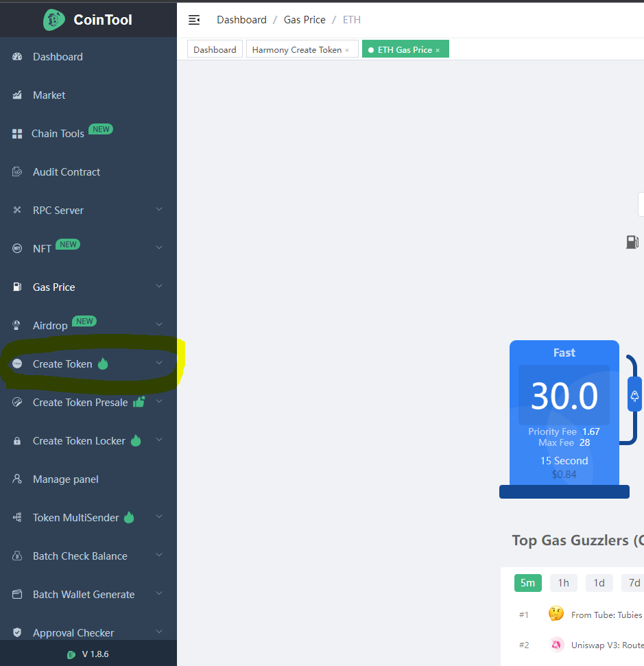Image resolution: width=644 pixels, height=666 pixels.
Task: Select the 1d time range
Action: coord(599,583)
